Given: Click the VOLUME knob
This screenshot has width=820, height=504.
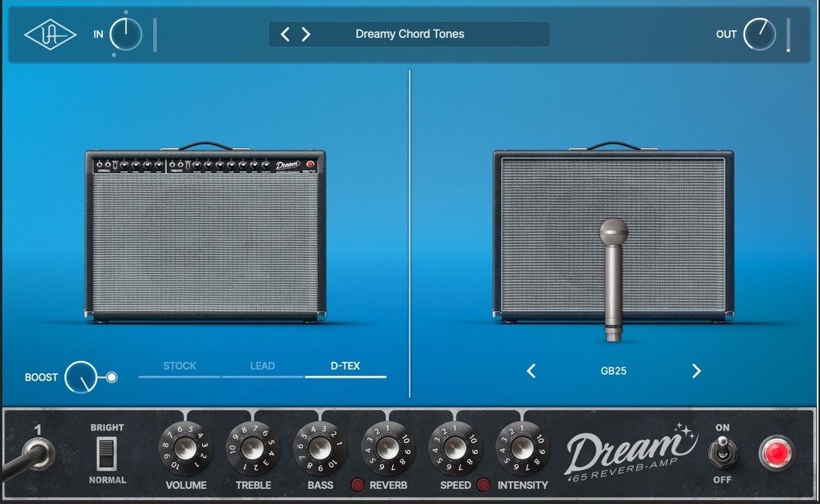Looking at the screenshot, I should point(186,448).
